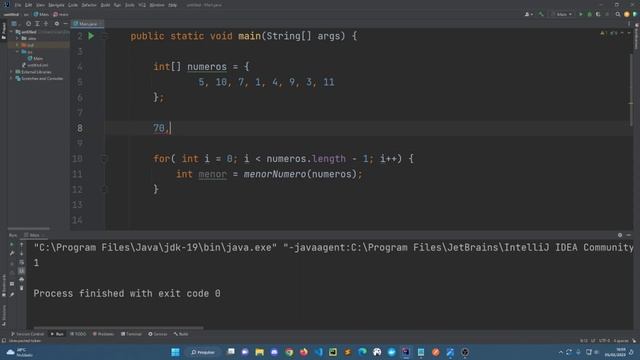Screen dimensions: 640x360
Task: Open the Build menu
Action: [105, 5]
